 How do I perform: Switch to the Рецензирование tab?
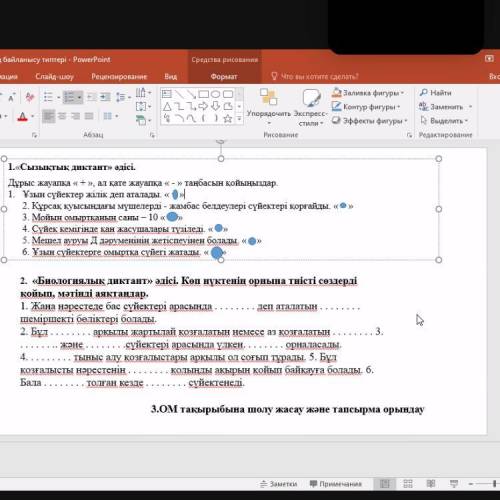pos(119,77)
